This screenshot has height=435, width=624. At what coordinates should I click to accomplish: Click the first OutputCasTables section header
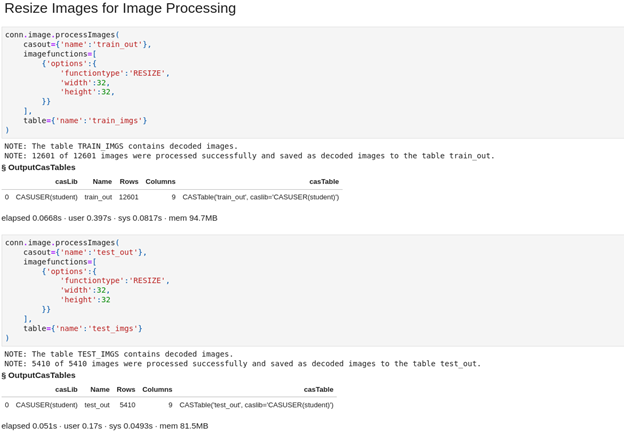tap(38, 168)
